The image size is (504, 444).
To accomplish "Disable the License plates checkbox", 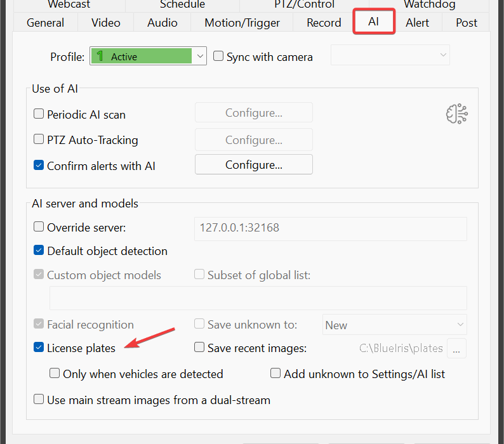I will 39,348.
